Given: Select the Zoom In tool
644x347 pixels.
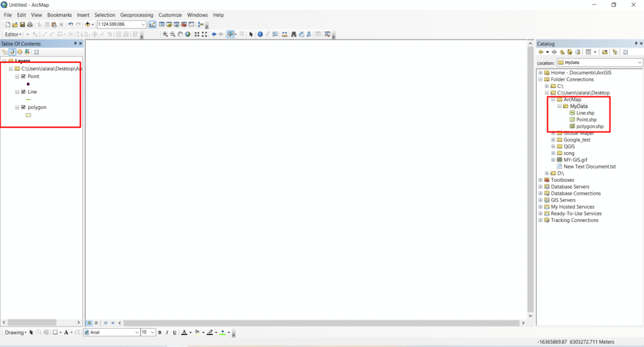Looking at the screenshot, I should (165, 35).
